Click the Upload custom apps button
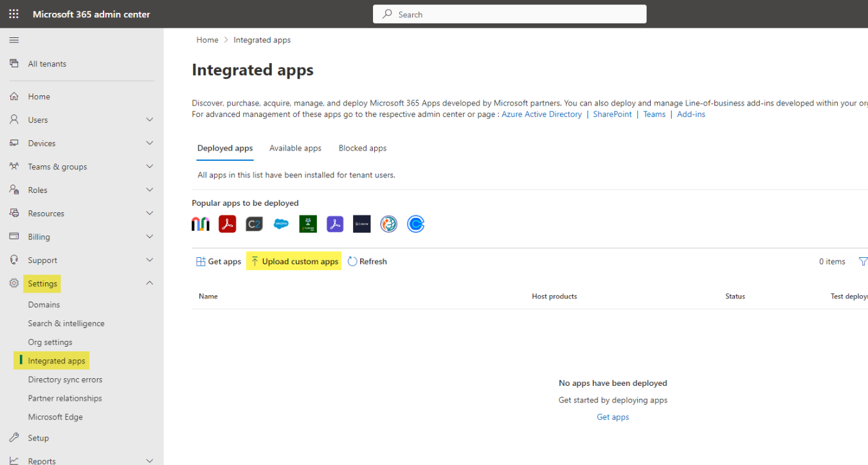This screenshot has height=465, width=868. (294, 261)
